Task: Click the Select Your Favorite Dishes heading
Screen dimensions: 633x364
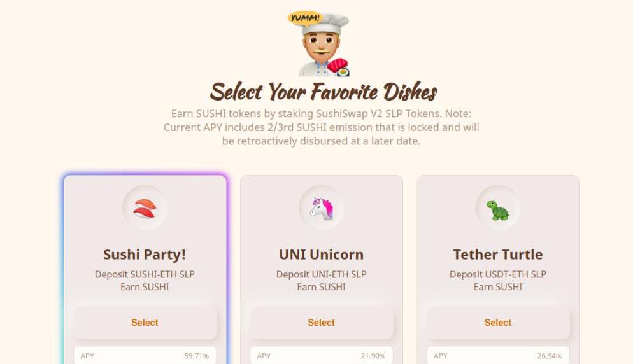Action: point(324,92)
